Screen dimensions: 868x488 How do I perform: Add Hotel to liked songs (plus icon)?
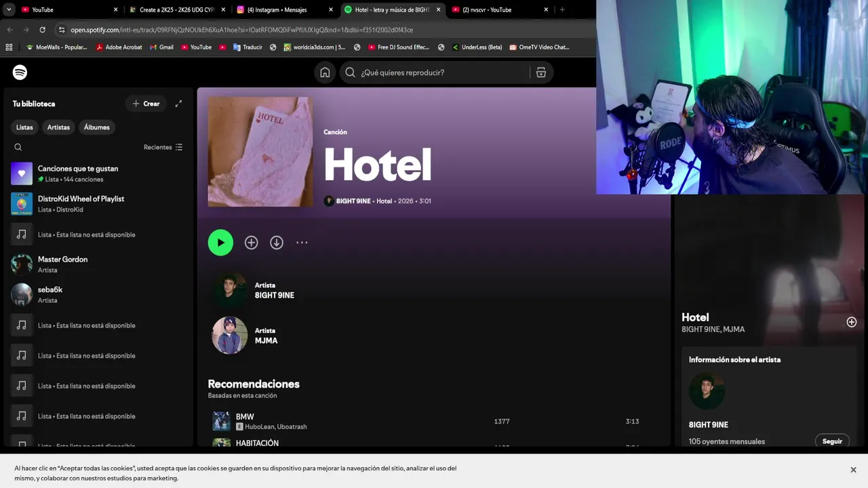pos(251,243)
